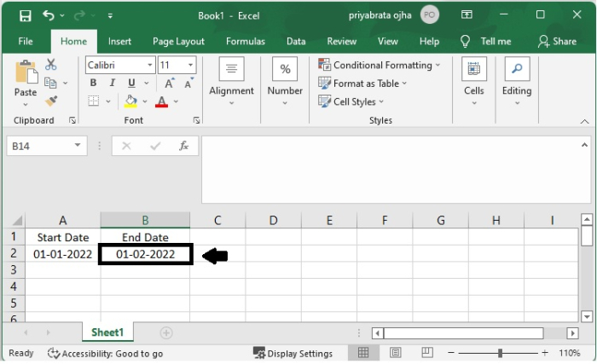Click the Borders icon

coord(93,101)
